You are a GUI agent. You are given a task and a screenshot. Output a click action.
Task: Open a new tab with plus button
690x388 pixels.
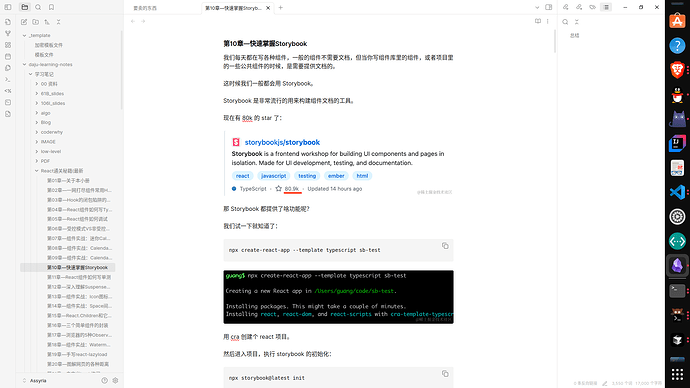coord(281,7)
